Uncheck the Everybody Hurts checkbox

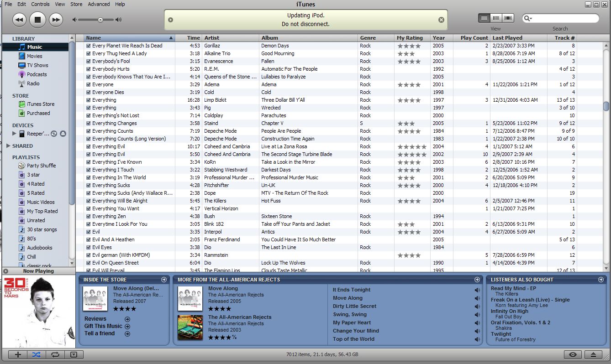click(89, 69)
